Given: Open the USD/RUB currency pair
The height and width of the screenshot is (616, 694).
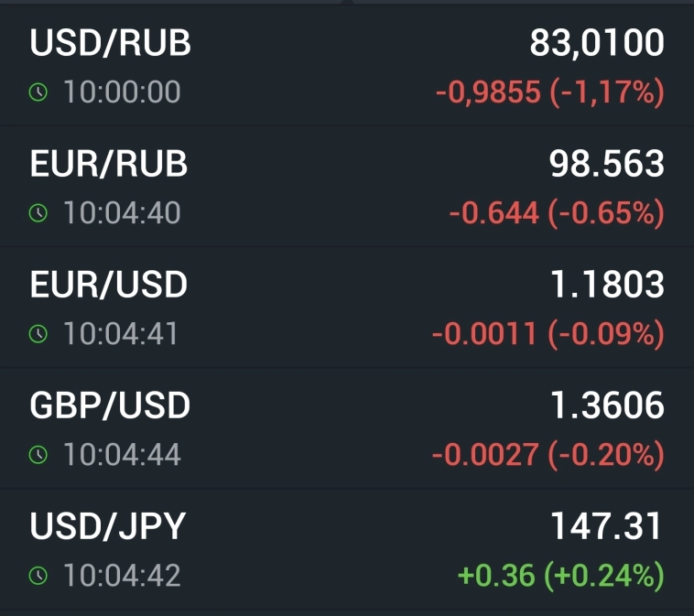Looking at the screenshot, I should coord(111,44).
